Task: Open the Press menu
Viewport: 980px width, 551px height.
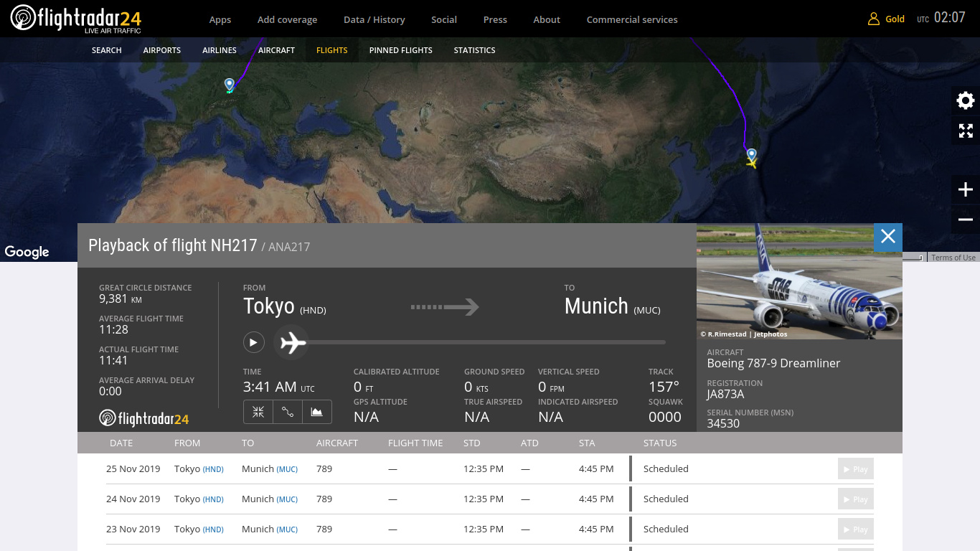Action: click(495, 19)
